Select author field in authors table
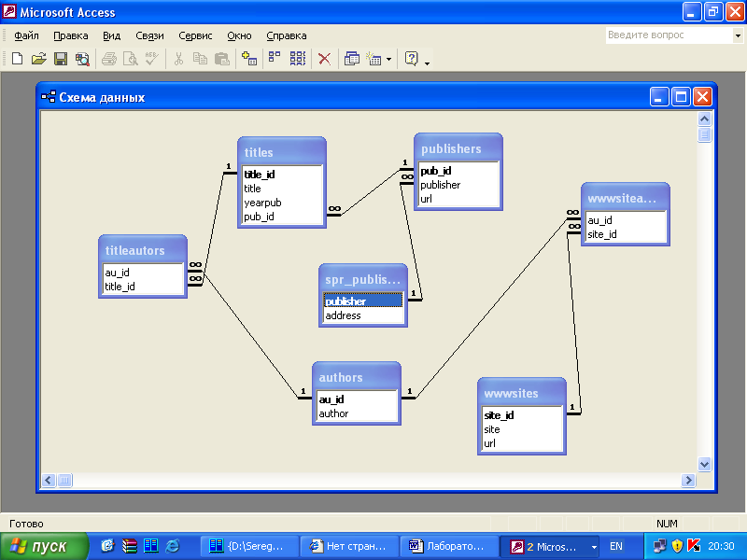The height and width of the screenshot is (560, 747). [357, 413]
